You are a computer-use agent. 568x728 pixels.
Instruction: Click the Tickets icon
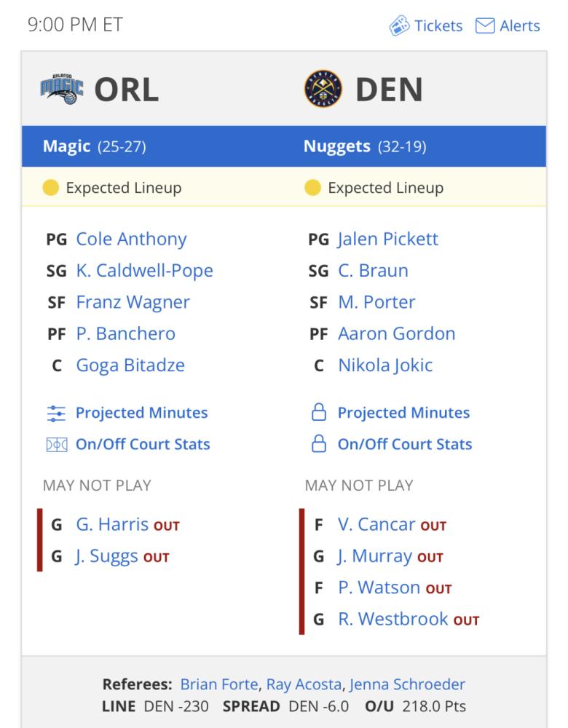pyautogui.click(x=399, y=25)
